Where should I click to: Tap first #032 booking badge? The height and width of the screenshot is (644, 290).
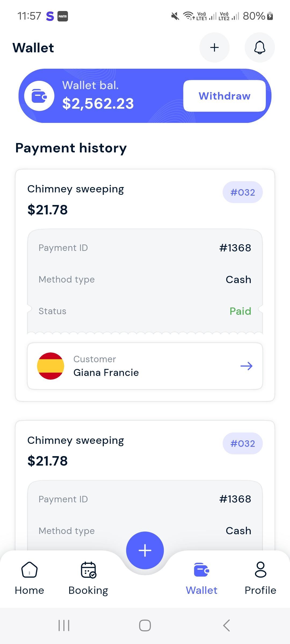click(x=243, y=192)
